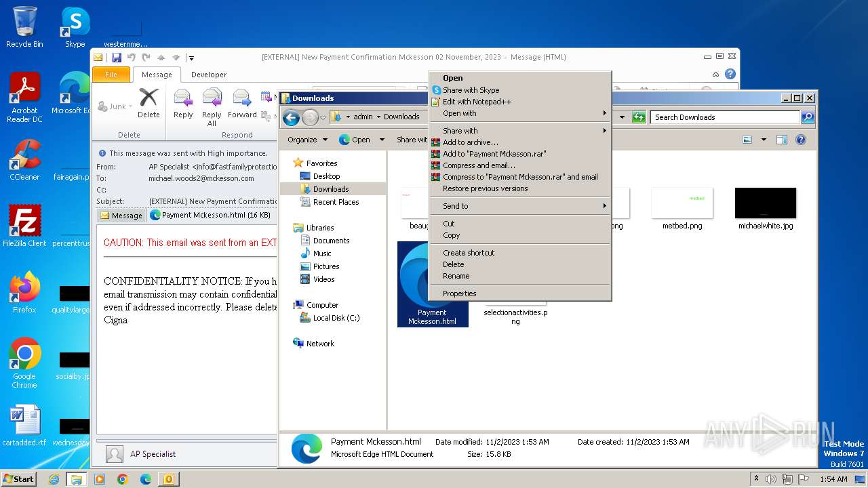
Task: Click the refresh icon next to address bar
Action: point(638,117)
